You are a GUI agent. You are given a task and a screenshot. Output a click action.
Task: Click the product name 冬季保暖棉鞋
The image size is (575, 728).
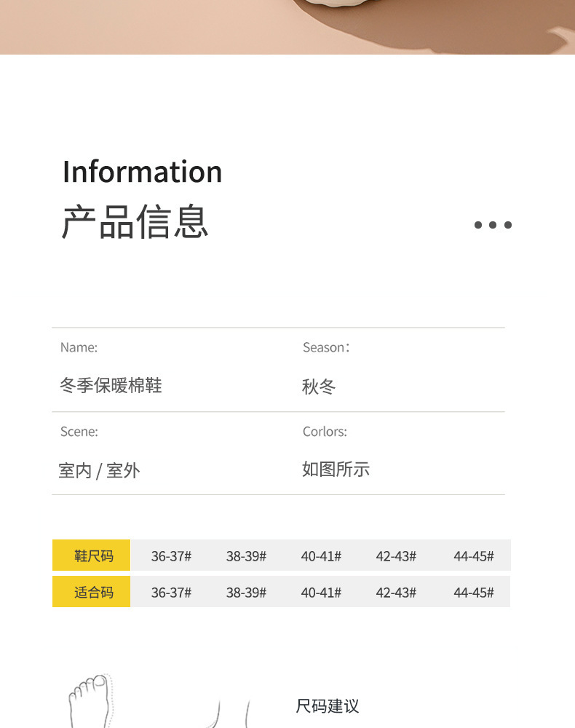pyautogui.click(x=111, y=385)
